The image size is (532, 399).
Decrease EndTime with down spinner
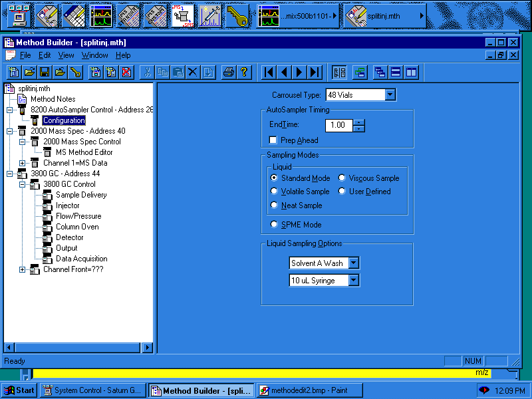pos(358,128)
